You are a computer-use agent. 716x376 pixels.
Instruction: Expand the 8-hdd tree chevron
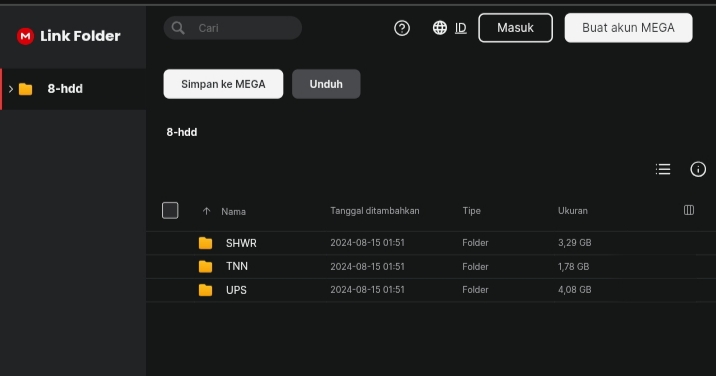click(11, 89)
